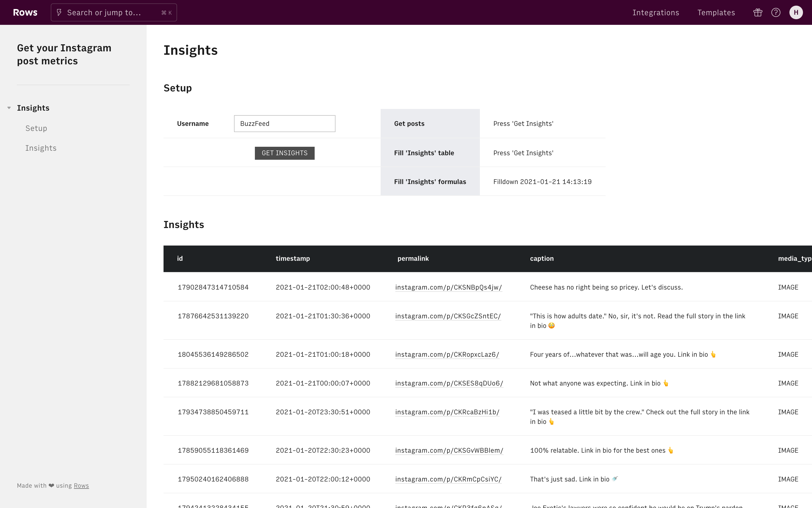Open link instagram.com/p/CKSGvWBBlem/
This screenshot has height=508, width=812.
[449, 450]
